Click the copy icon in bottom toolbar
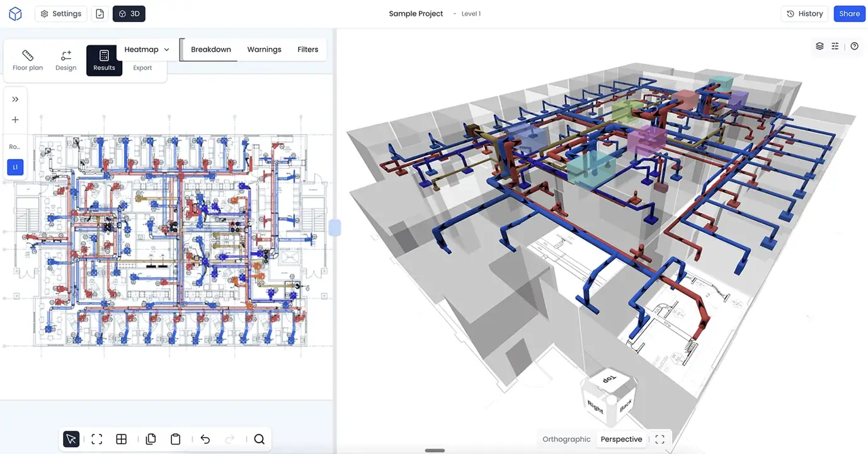Image resolution: width=868 pixels, height=454 pixels. pos(151,439)
